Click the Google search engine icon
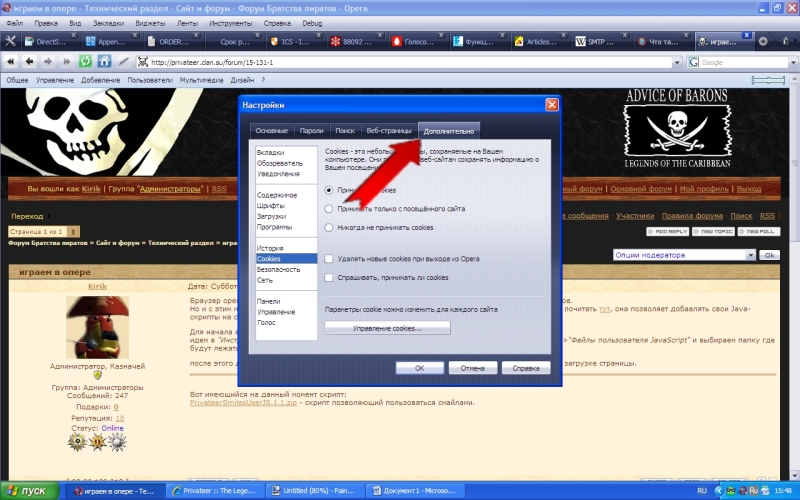Screen dimensions: 800x500 693,62
